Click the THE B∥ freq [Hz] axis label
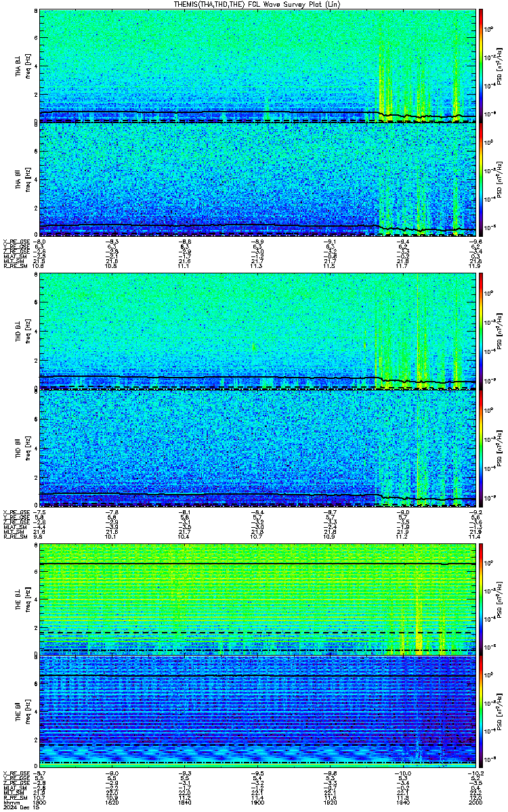Viewport: 508px width, 812px height. click(26, 713)
